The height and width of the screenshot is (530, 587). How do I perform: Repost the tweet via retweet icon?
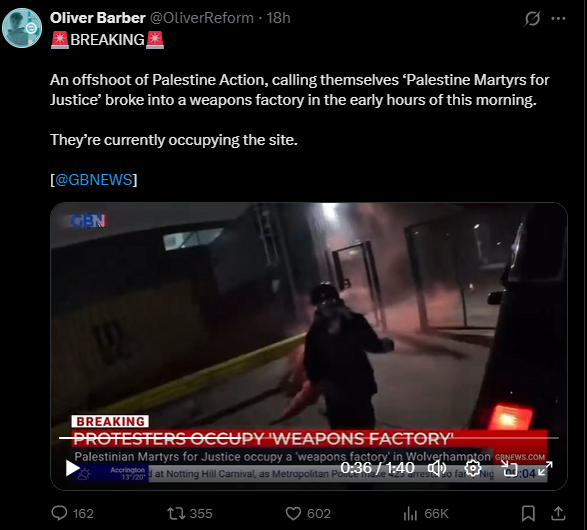coord(189,513)
